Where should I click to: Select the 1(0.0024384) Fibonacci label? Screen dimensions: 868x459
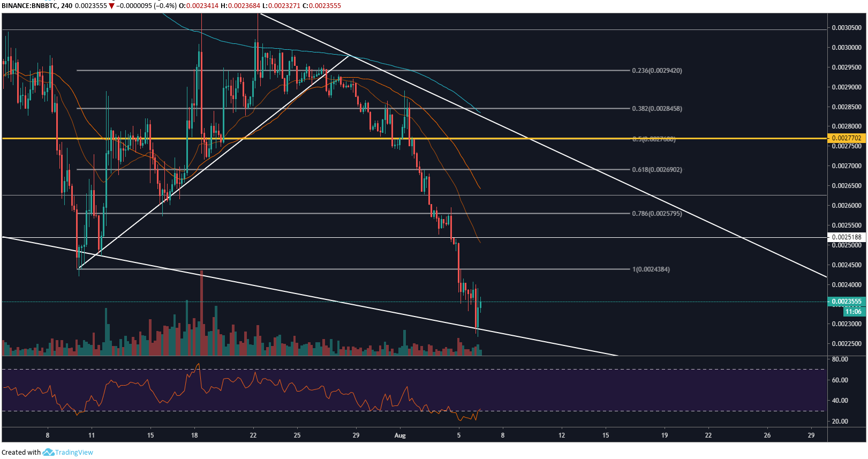pyautogui.click(x=651, y=269)
